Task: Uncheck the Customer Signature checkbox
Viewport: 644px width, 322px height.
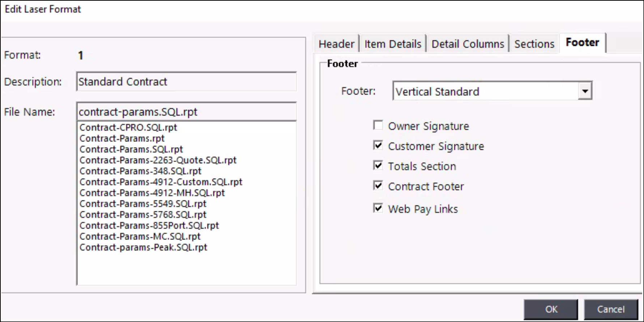Action: tap(378, 145)
